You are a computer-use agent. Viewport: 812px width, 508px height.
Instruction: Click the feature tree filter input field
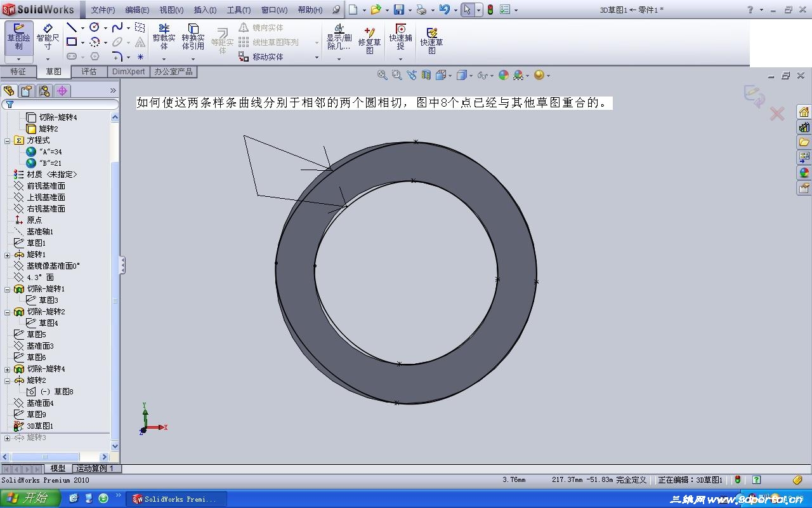pos(60,104)
